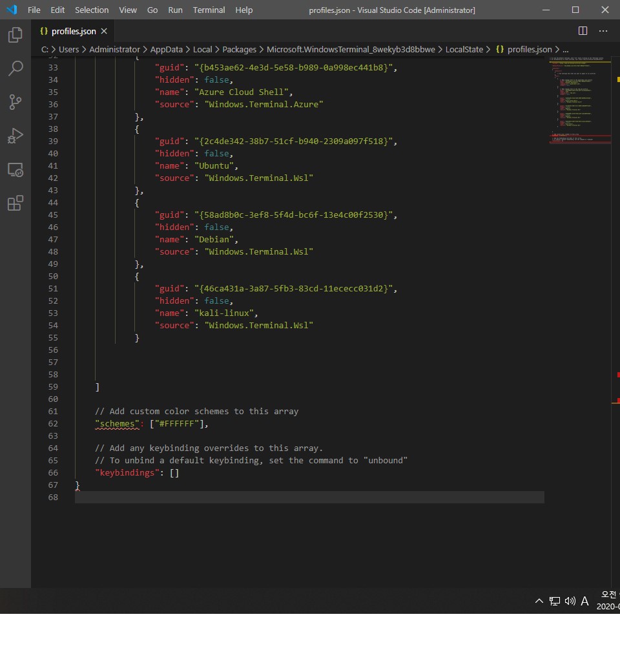Click line number 62 in the gutter
Image resolution: width=620 pixels, height=672 pixels.
pos(53,423)
